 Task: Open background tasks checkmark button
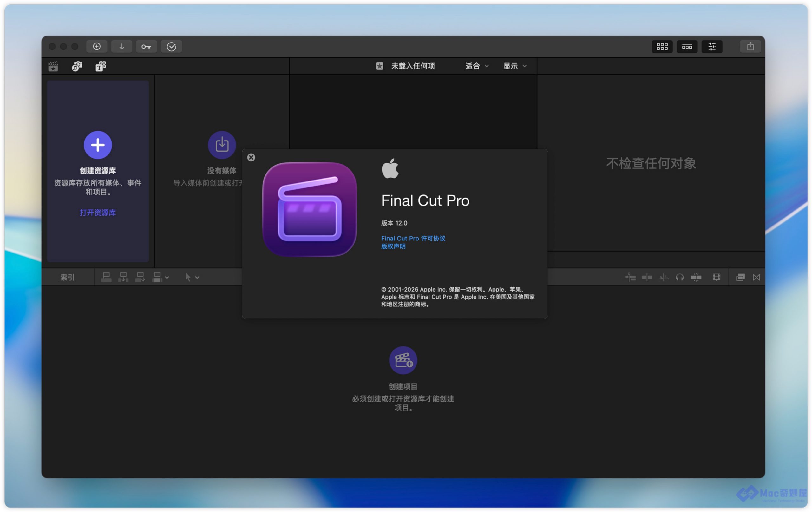tap(171, 47)
